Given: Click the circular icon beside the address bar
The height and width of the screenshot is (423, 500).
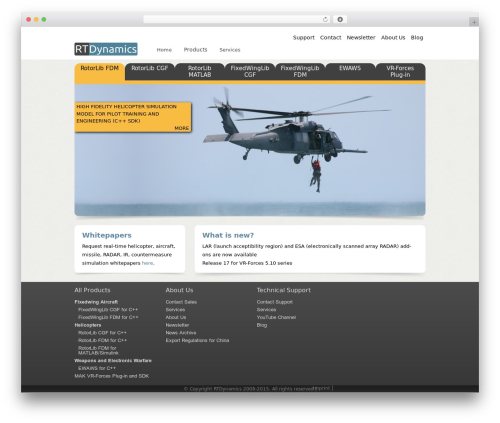Looking at the screenshot, I should click(340, 20).
